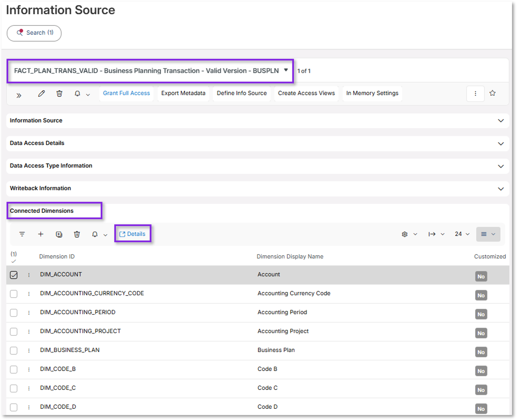Open row menu dots for DIM_CODE_B
Screen dimensions: 517x420
pos(29,370)
